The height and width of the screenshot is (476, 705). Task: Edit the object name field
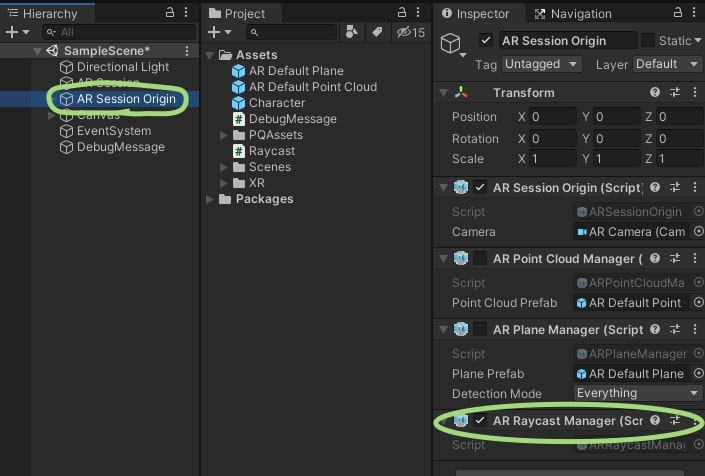tap(568, 40)
